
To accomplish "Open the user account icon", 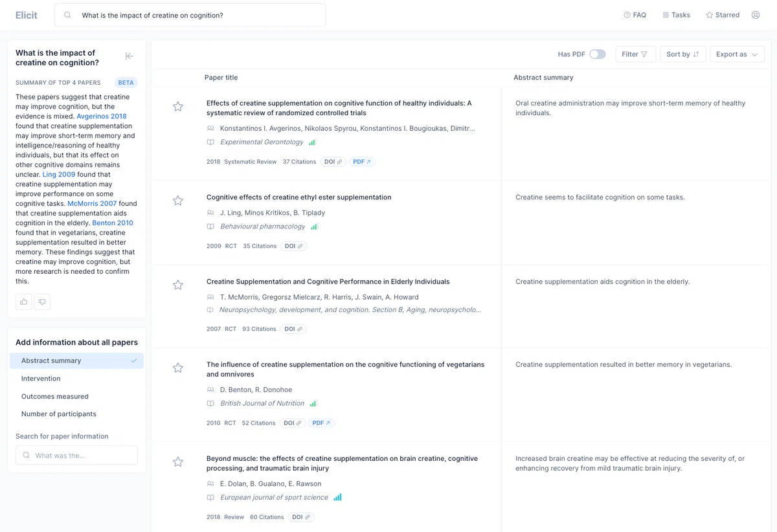I will pyautogui.click(x=756, y=15).
